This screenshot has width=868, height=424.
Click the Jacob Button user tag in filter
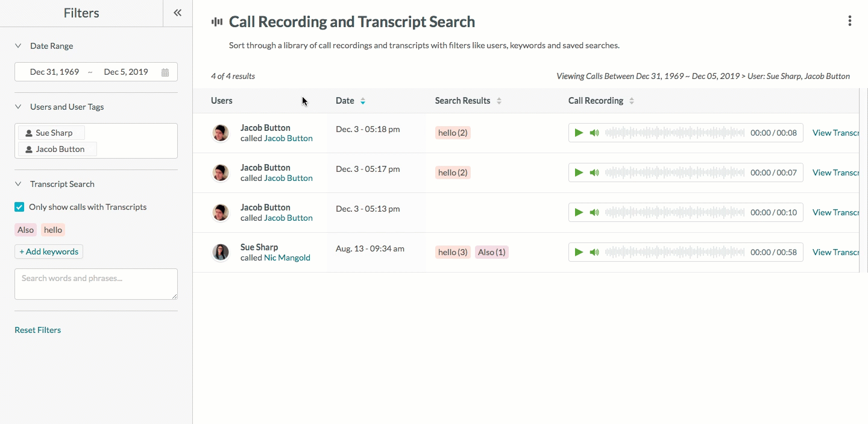[x=57, y=149]
